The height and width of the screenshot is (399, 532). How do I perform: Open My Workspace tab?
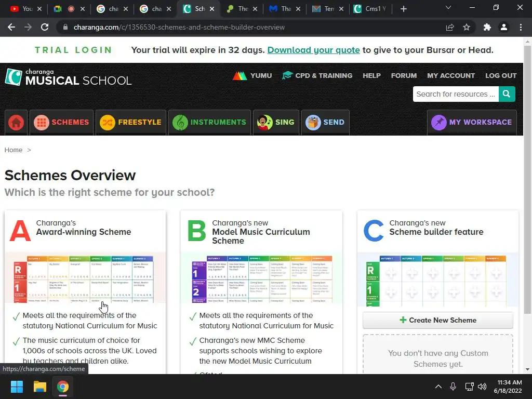(x=472, y=123)
